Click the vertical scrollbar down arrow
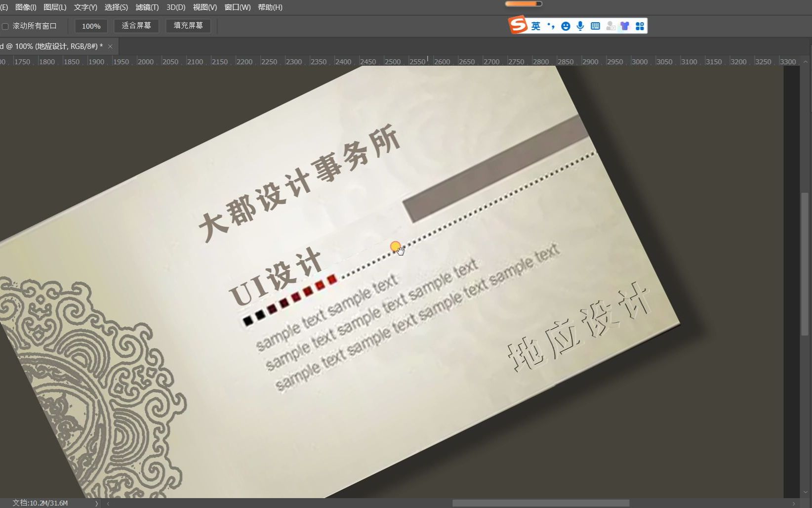Screen dimensions: 812x508 (x=806, y=493)
